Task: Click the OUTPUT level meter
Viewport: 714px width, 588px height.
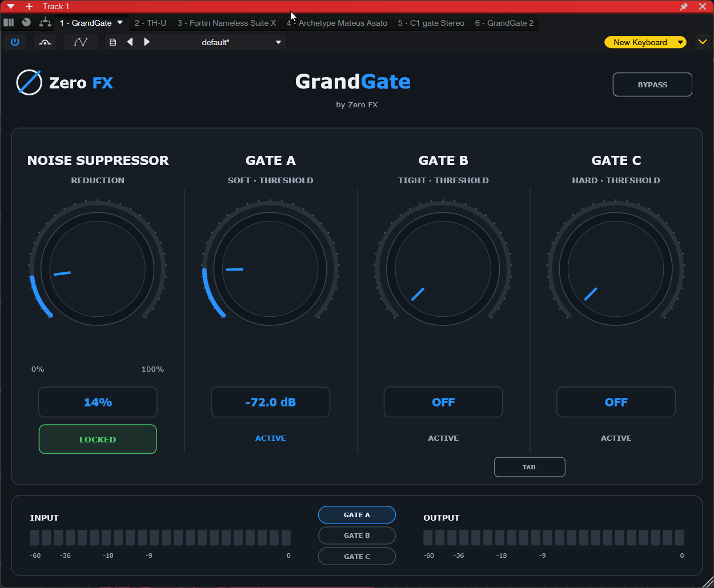Action: pyautogui.click(x=553, y=538)
